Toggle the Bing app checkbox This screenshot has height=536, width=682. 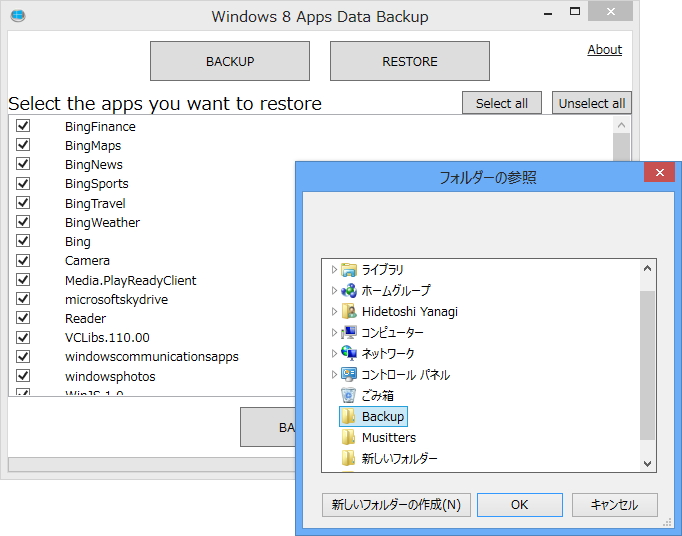point(23,241)
